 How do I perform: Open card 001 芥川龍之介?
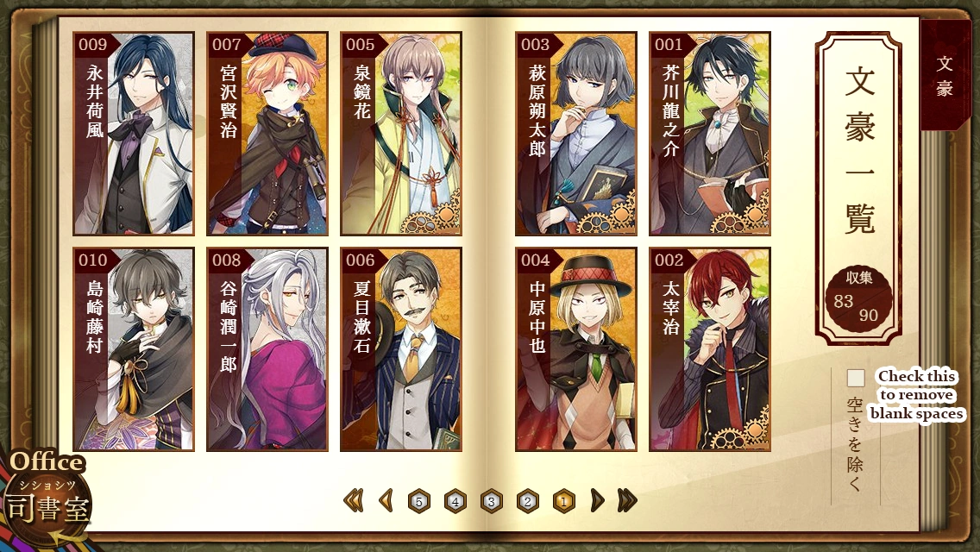(709, 134)
